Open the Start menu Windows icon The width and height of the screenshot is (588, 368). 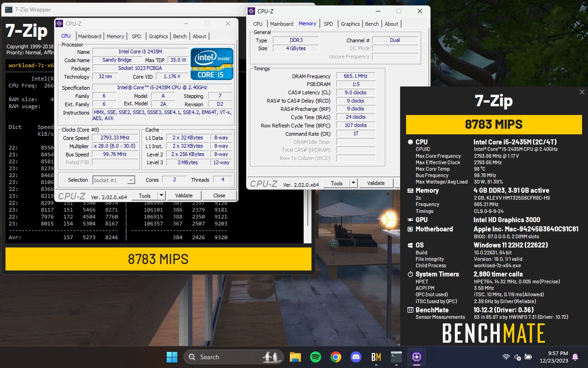pyautogui.click(x=172, y=357)
